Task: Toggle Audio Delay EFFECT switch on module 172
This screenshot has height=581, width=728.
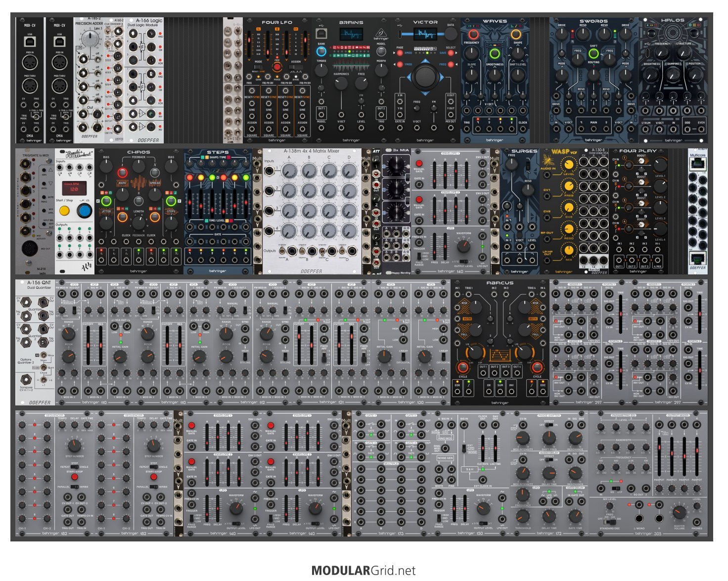Action: tap(548, 459)
